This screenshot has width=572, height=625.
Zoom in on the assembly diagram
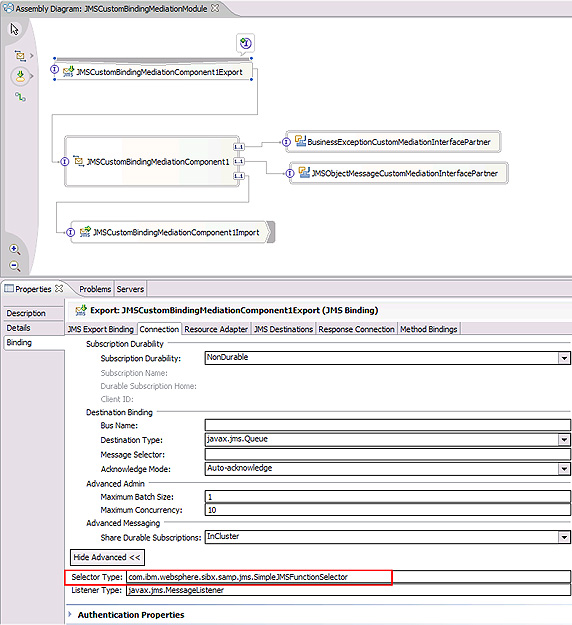pyautogui.click(x=15, y=250)
